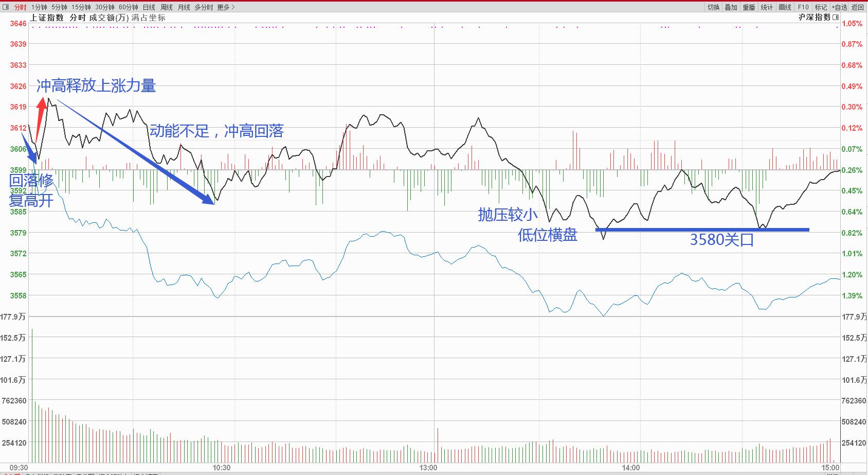The height and width of the screenshot is (475, 868).
Task: Open the F10 information page
Action: tap(803, 7)
